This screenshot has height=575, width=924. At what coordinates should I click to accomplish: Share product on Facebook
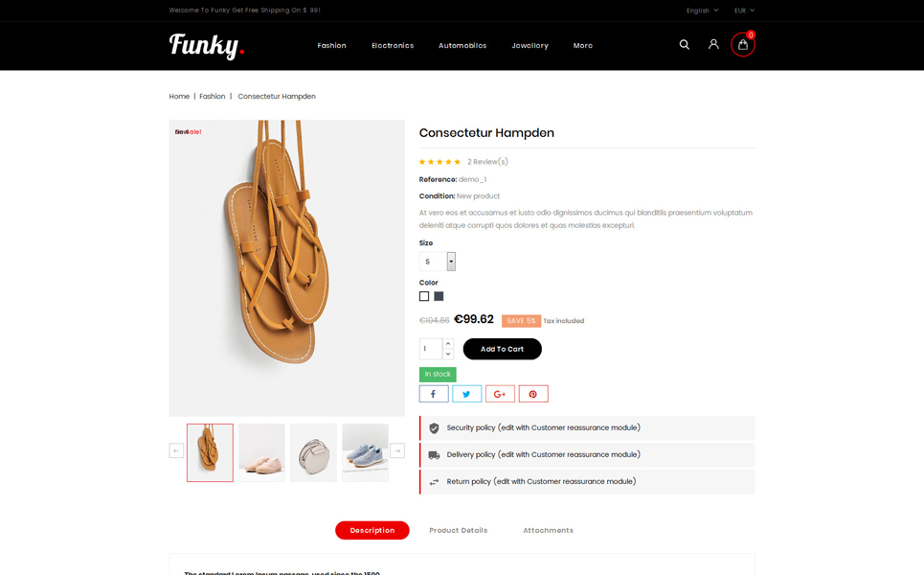pos(434,394)
